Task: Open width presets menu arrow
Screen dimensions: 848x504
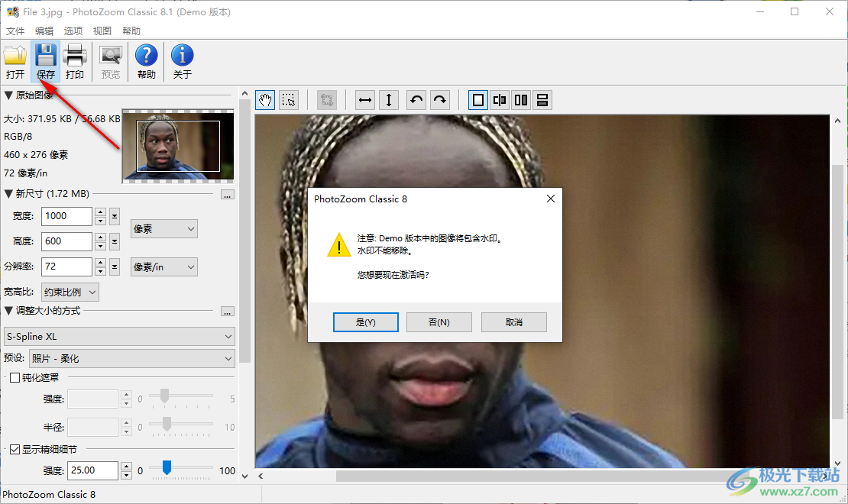Action: tap(115, 216)
